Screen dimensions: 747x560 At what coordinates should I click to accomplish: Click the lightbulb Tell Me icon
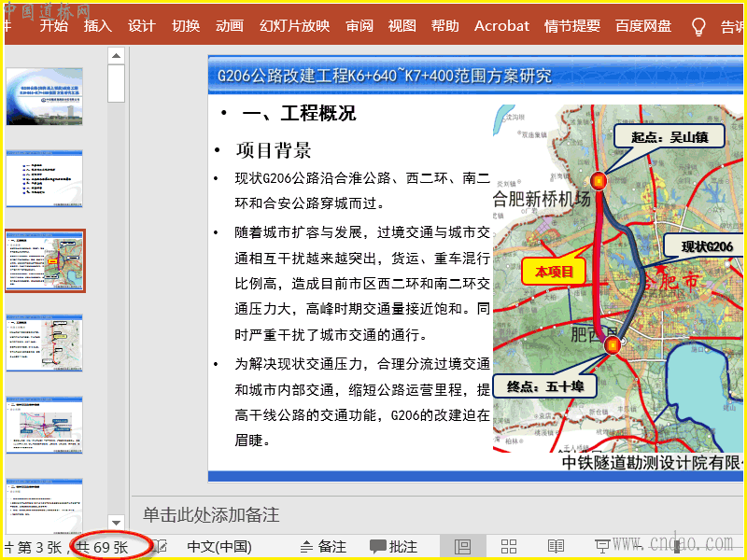point(698,26)
